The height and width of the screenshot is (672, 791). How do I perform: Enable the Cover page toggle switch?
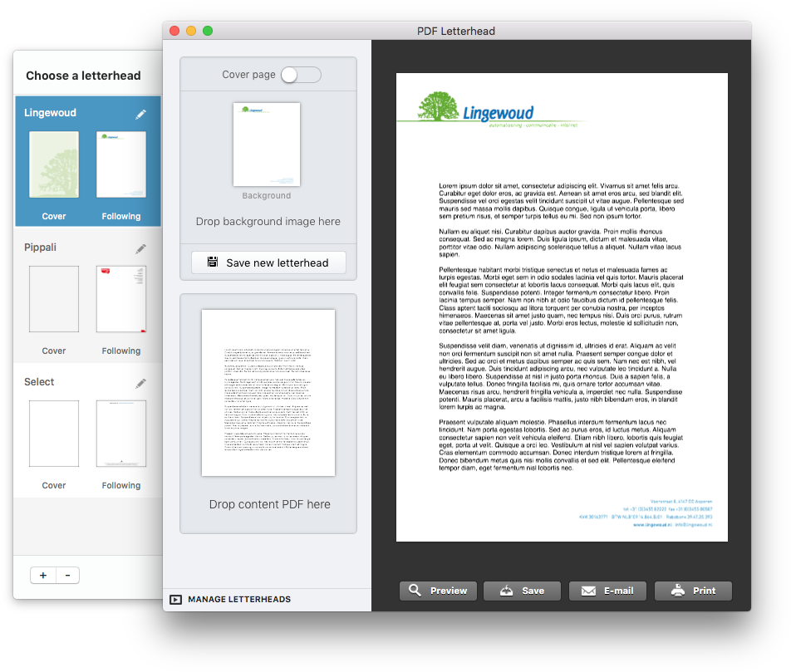pyautogui.click(x=300, y=74)
